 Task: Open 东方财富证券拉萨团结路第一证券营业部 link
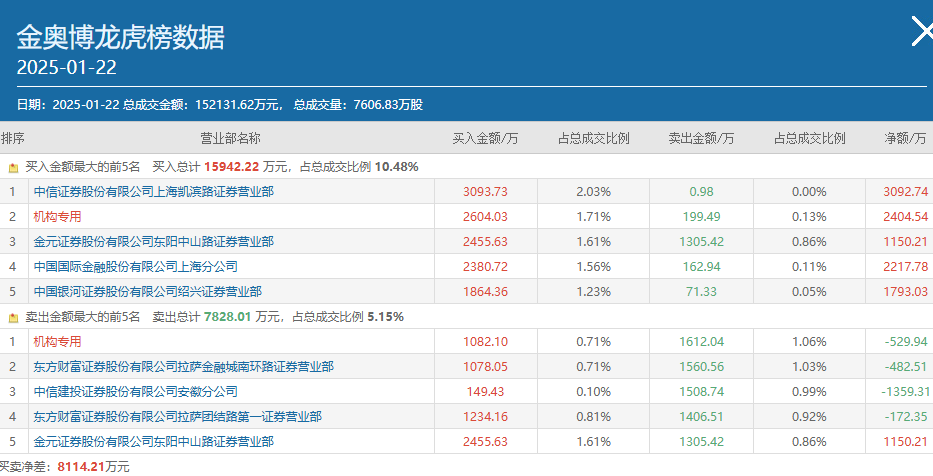tap(177, 416)
